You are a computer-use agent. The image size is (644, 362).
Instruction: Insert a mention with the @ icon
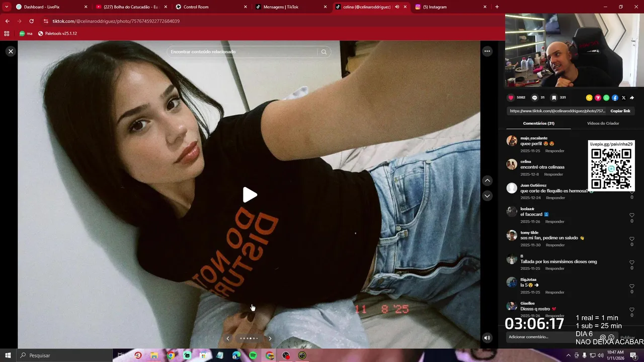click(x=603, y=337)
